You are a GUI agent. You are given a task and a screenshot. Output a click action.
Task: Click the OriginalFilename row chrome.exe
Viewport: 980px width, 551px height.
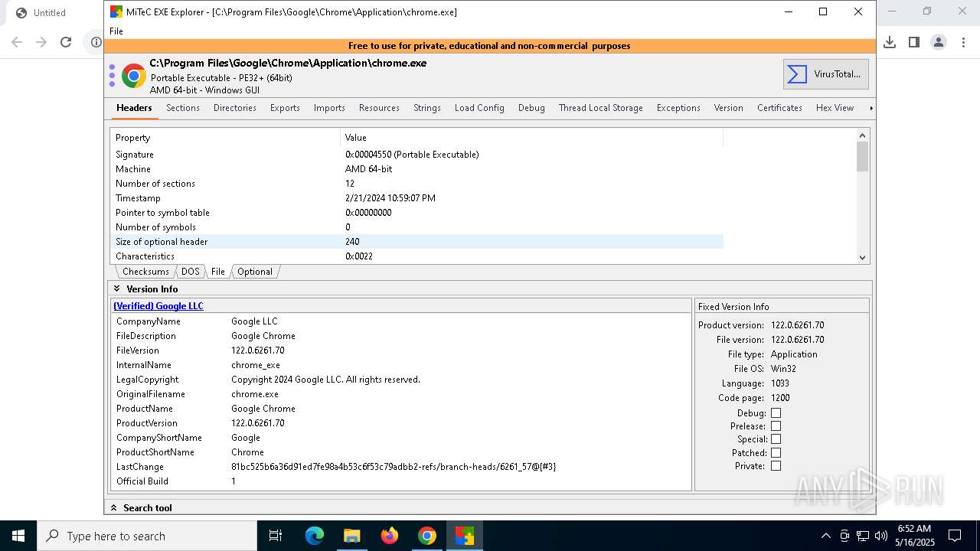coord(255,394)
